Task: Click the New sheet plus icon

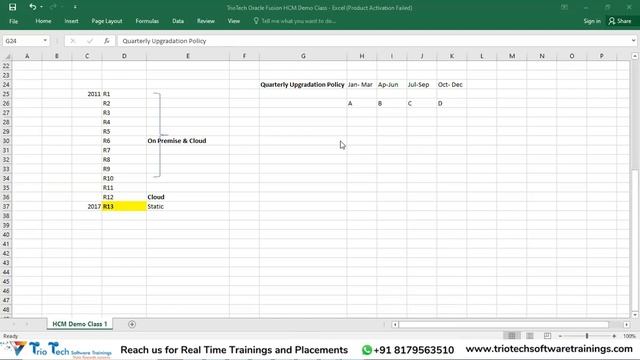Action: pos(132,324)
